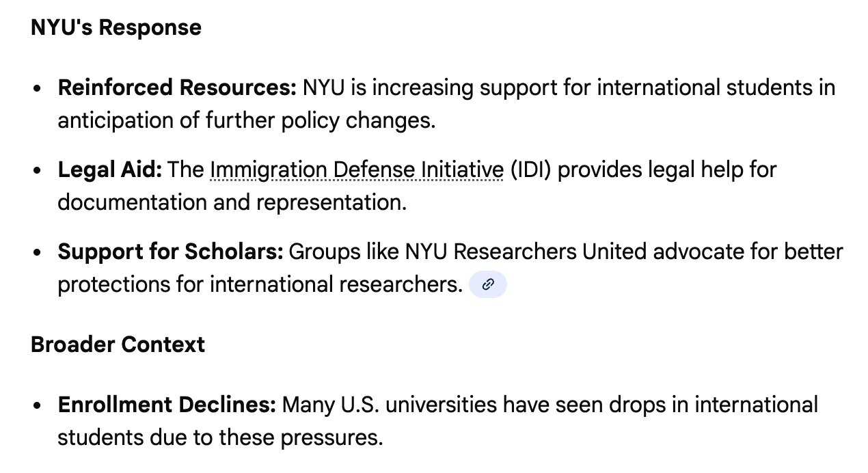Screen dimensions: 868x473
Task: Click the bullet beside Support for Scholars
Action: coord(38,252)
